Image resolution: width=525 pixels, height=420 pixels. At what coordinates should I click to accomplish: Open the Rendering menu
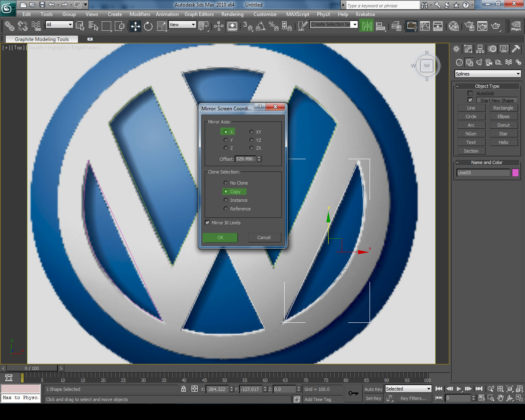[233, 14]
